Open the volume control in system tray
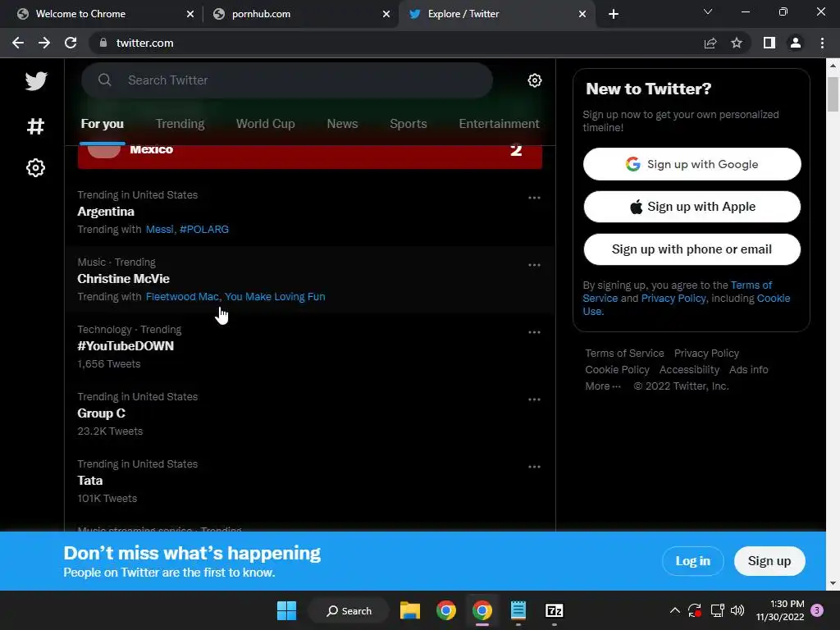 (x=737, y=610)
